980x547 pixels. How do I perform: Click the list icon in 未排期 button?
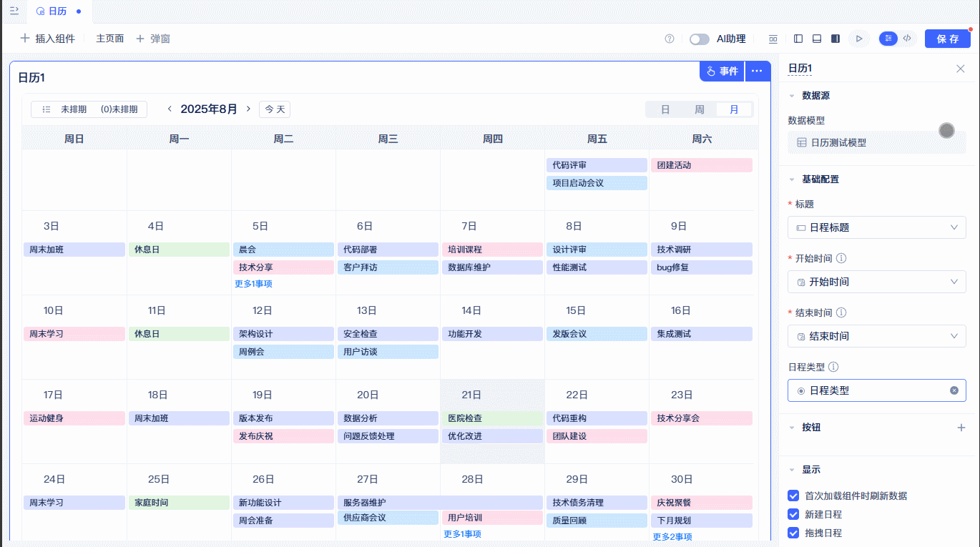point(46,109)
